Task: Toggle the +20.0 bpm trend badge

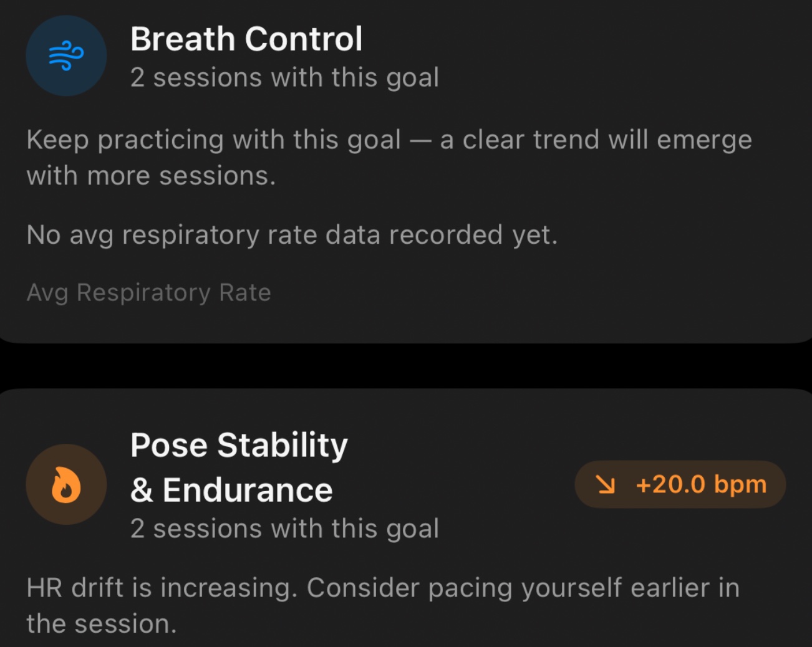Action: coord(680,484)
